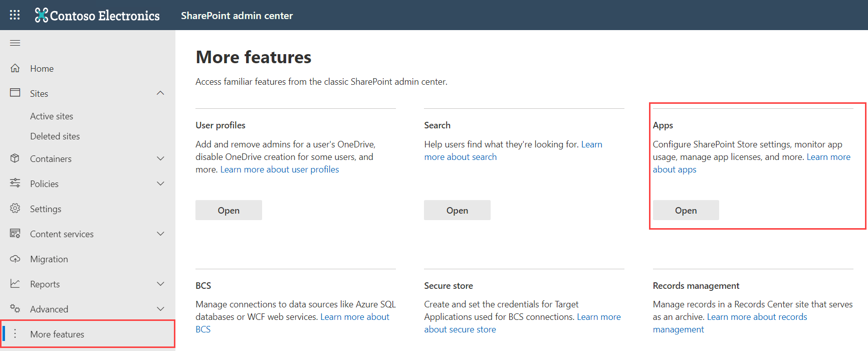This screenshot has height=351, width=868.
Task: Follow Learn more about user profiles link
Action: coord(280,169)
